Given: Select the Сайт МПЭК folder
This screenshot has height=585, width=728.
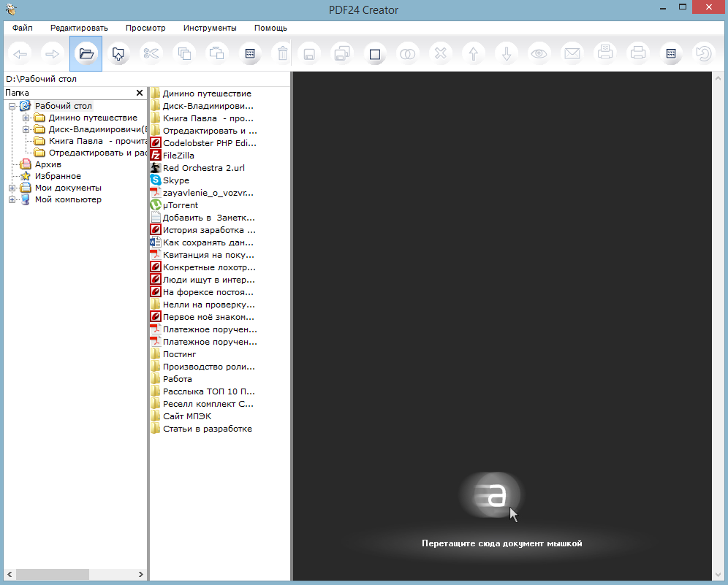Looking at the screenshot, I should click(x=181, y=416).
